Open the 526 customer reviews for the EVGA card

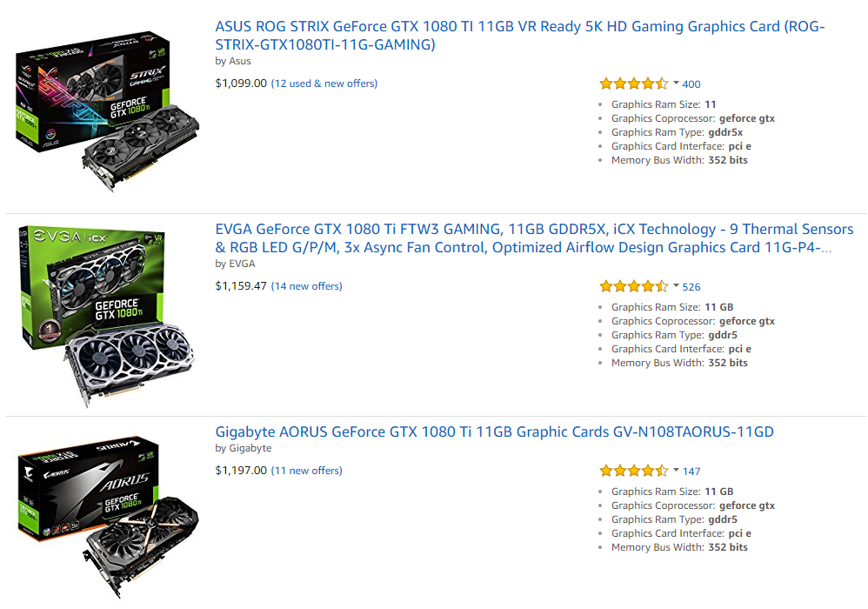[x=691, y=287]
